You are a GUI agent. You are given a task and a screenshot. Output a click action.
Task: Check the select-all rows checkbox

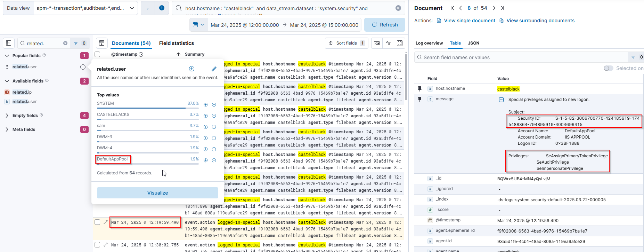point(98,54)
